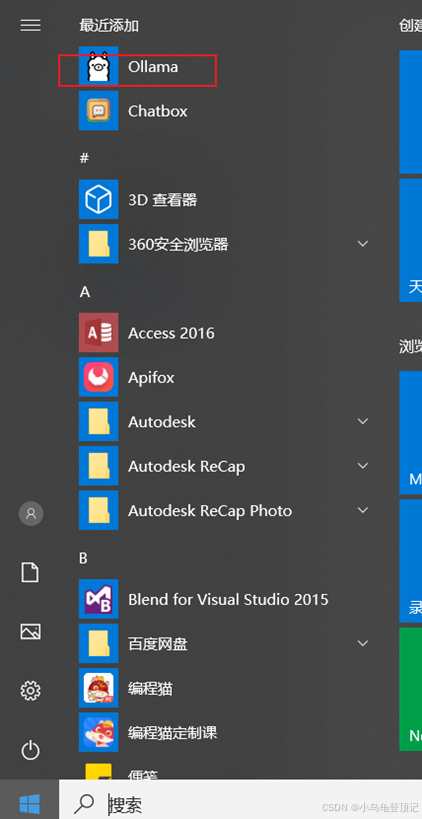Select the 3D 查看器 label
The image size is (422, 819).
pyautogui.click(x=162, y=200)
